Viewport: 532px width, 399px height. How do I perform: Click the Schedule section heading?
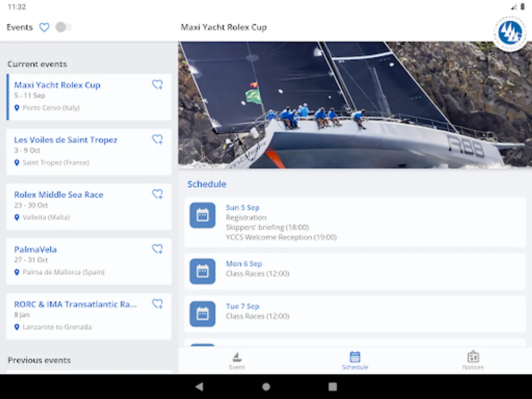tap(207, 184)
